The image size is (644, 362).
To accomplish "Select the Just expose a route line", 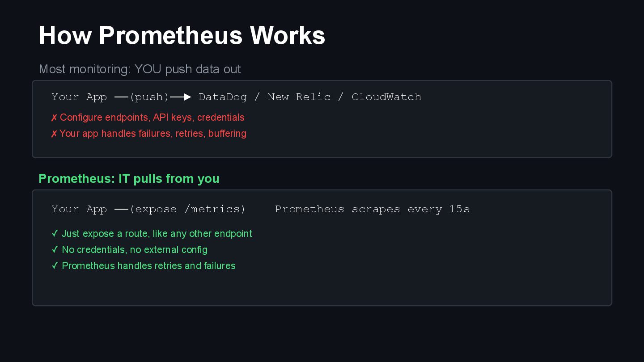I will [x=157, y=234].
